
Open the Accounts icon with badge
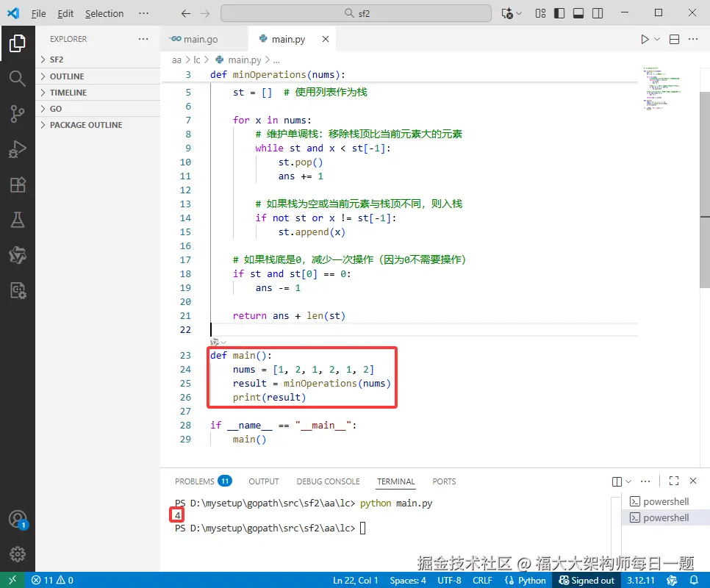(x=18, y=519)
